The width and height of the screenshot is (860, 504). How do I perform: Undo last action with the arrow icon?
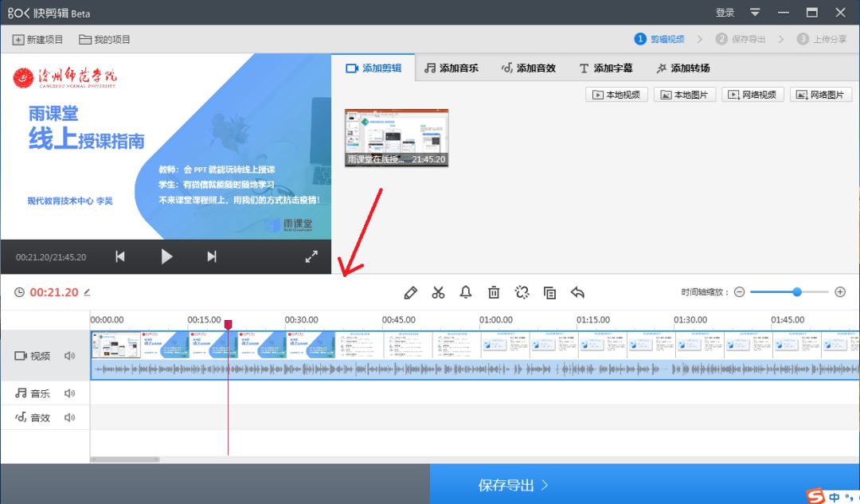click(x=577, y=292)
